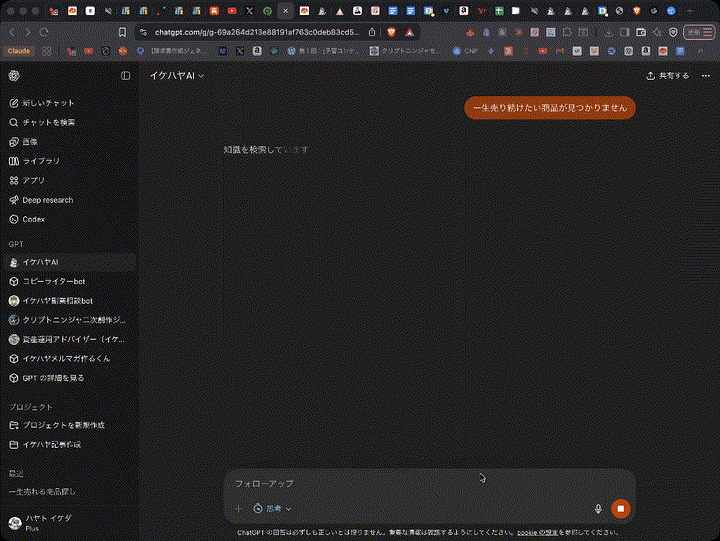Open the Apps (アプリ) page

pos(34,181)
